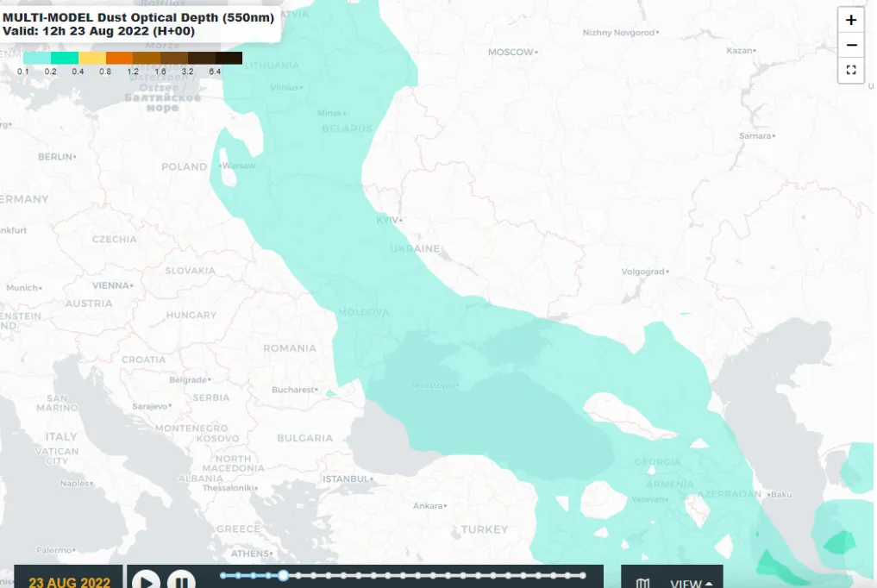Click the Belgrade city label

(x=189, y=380)
